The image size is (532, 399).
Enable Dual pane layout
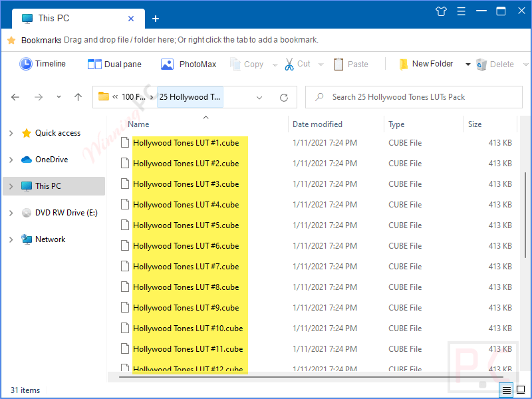pyautogui.click(x=114, y=64)
